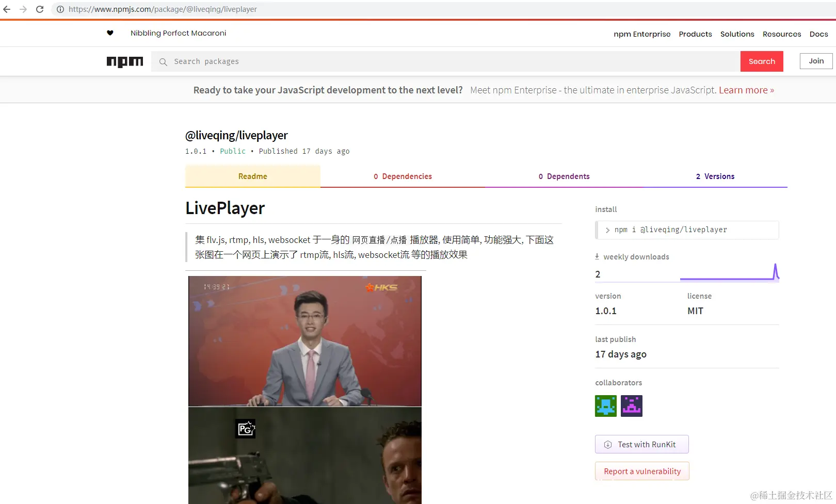Click the Public label under title
The height and width of the screenshot is (504, 836).
(233, 151)
